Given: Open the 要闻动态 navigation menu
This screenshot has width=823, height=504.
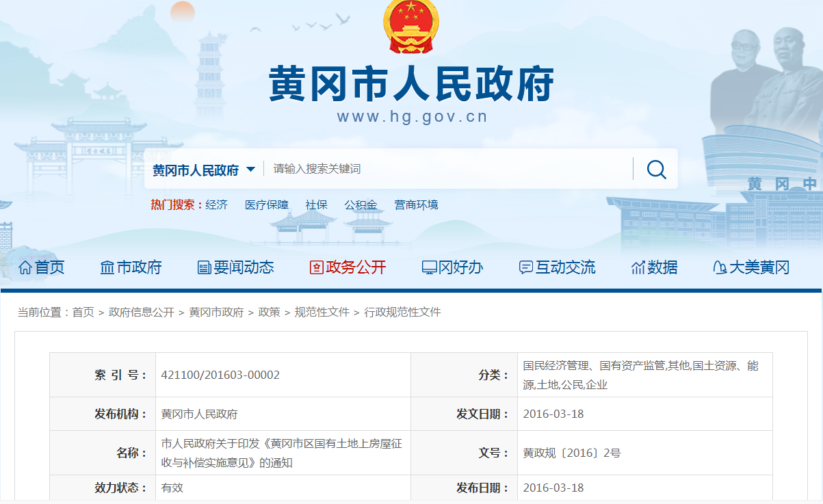Looking at the screenshot, I should click(244, 267).
